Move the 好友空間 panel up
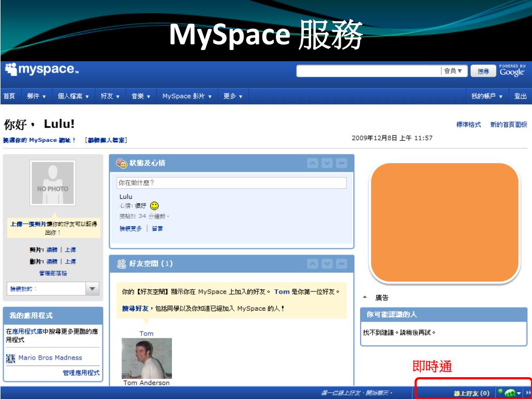 point(312,263)
